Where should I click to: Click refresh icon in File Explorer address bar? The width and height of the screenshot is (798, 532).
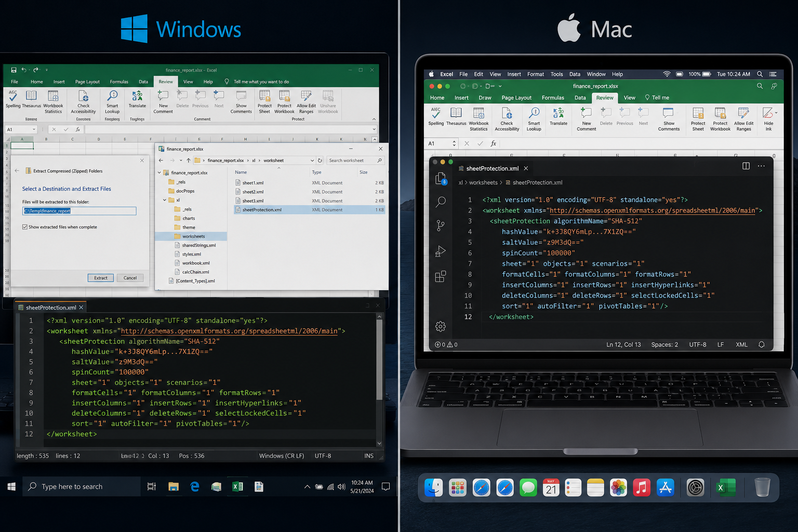320,161
